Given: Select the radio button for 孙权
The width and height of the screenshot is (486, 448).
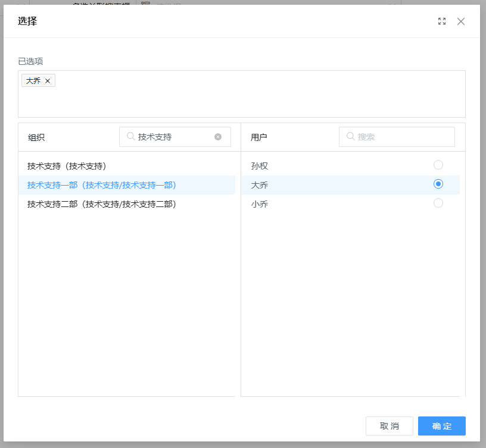Looking at the screenshot, I should coord(438,165).
